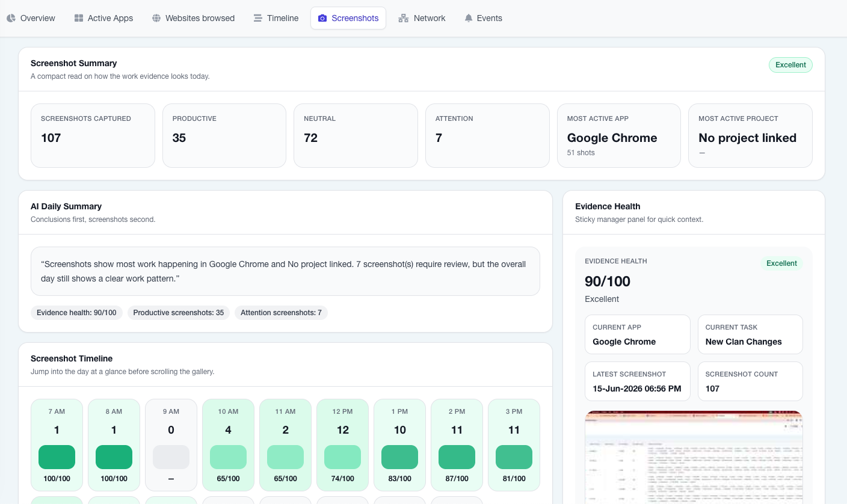This screenshot has width=847, height=504.
Task: Jump to the 8 AM timeline slot
Action: point(114,445)
